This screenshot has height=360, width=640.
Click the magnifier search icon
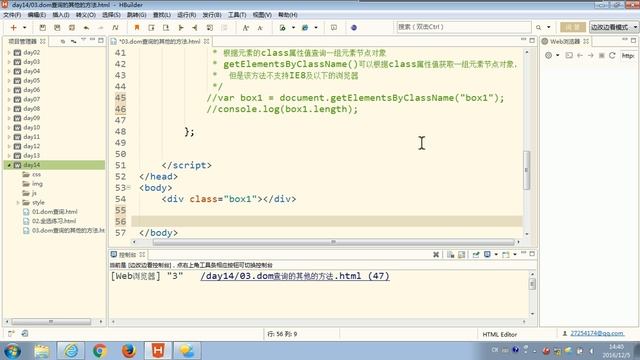point(538,27)
